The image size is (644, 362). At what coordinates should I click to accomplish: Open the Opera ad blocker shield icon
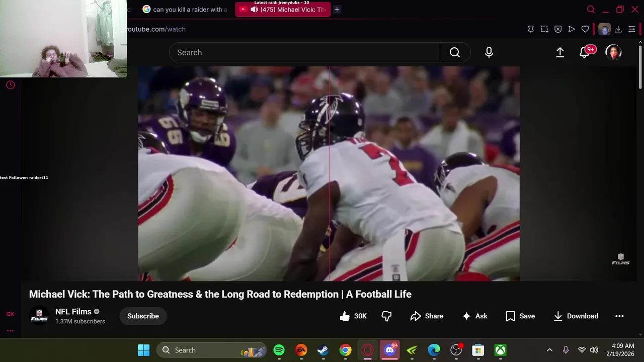click(x=558, y=29)
